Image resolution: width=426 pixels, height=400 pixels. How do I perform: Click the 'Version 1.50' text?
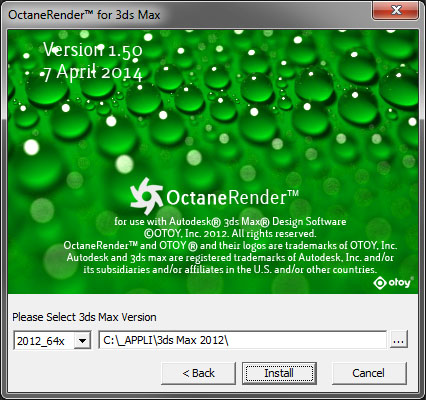pos(93,50)
